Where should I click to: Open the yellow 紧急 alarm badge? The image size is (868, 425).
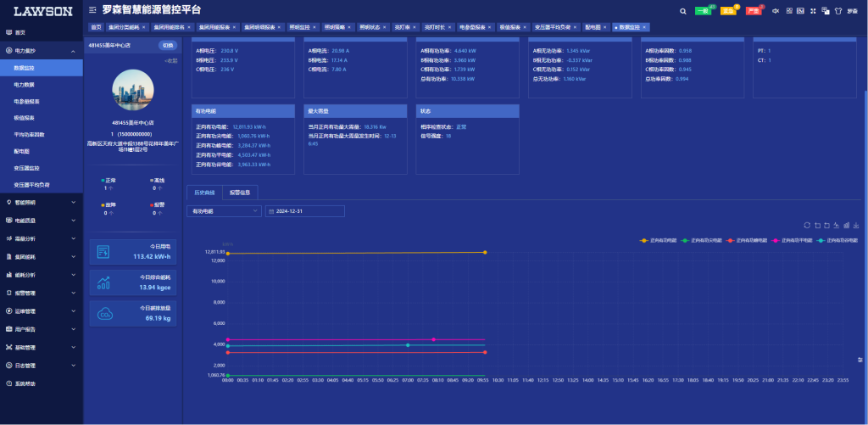(x=728, y=11)
